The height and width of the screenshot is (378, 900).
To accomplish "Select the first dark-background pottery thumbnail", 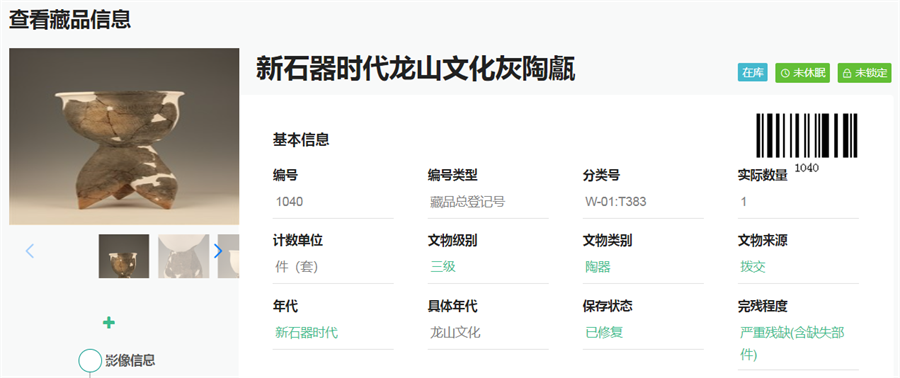I will [x=123, y=256].
